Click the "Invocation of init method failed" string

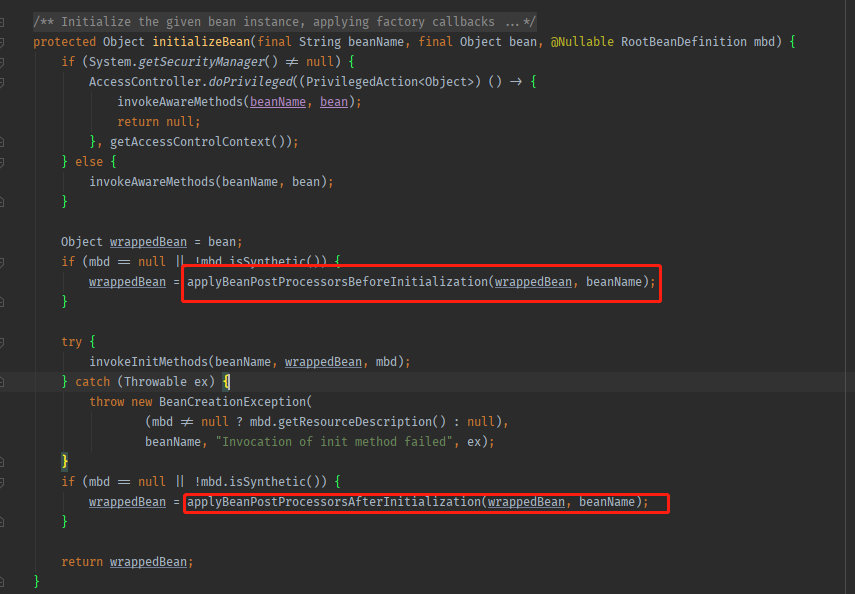[x=334, y=442]
